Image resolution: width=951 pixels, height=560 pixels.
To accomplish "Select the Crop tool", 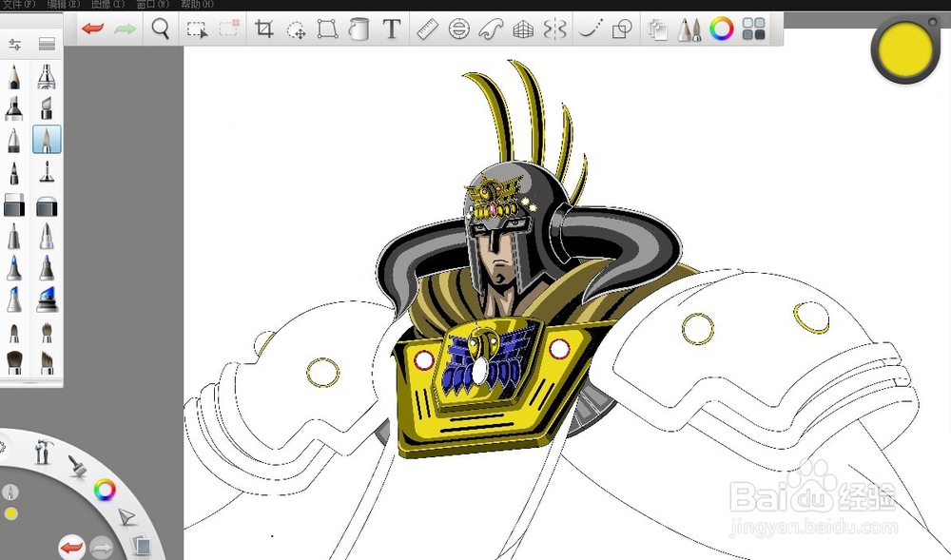I will pos(263,29).
